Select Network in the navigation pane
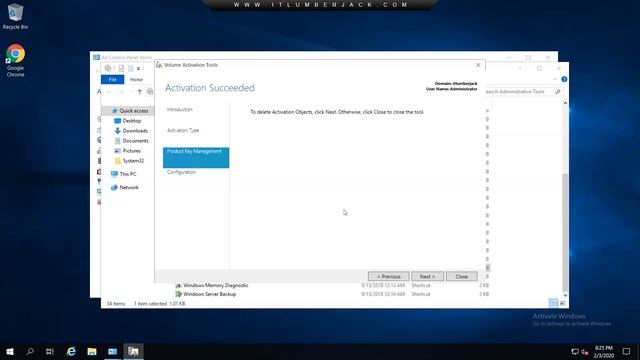Viewport: 640px width, 360px height. [129, 187]
